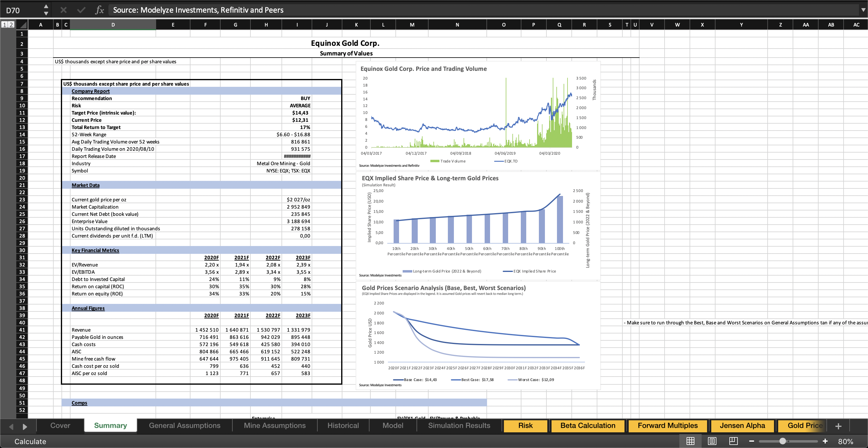Open the Name Box dropdown arrows
This screenshot has width=868, height=448.
coord(46,10)
